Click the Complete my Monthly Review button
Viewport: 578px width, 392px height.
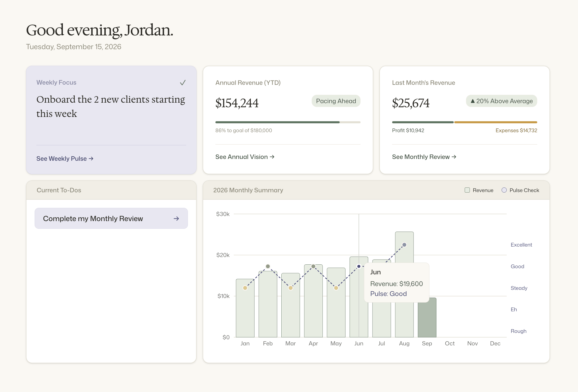pyautogui.click(x=111, y=218)
